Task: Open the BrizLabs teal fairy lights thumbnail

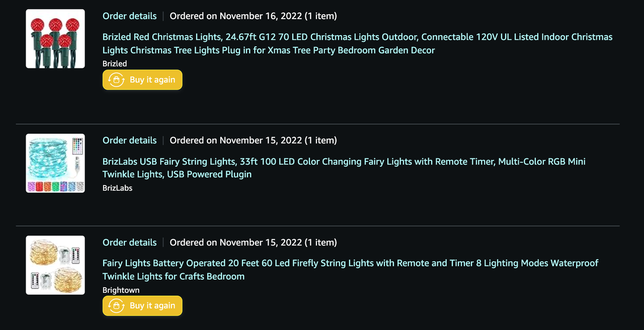Action: coord(55,163)
